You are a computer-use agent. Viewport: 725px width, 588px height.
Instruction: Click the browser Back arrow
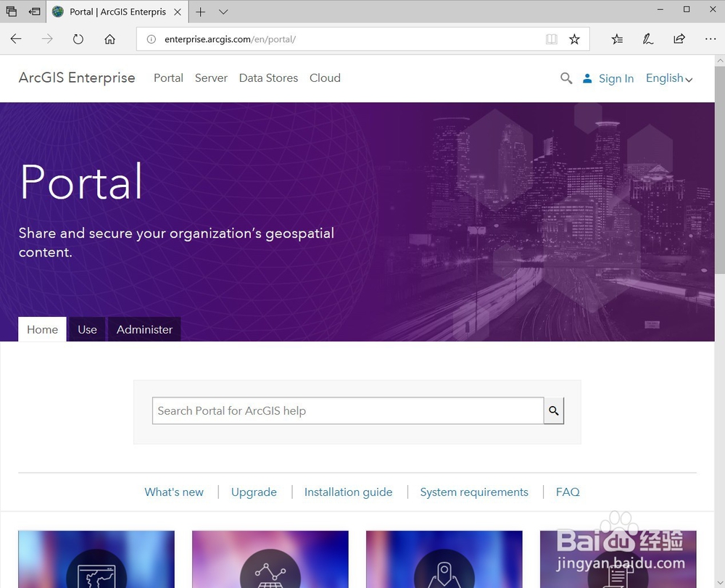pyautogui.click(x=16, y=39)
